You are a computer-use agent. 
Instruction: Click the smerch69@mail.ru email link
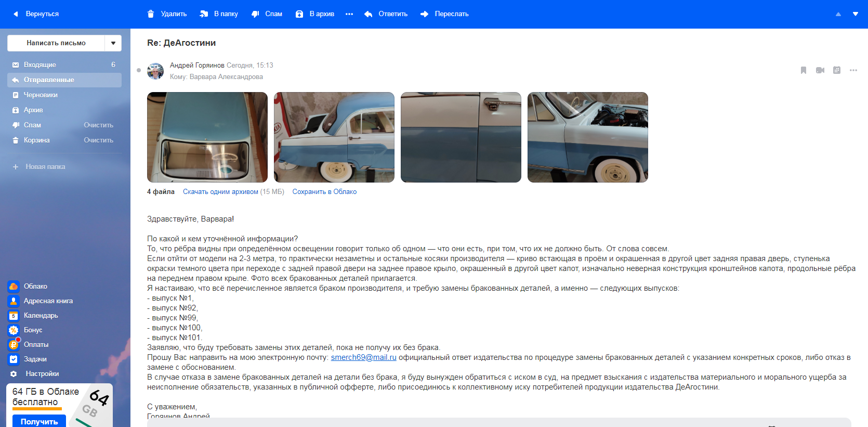(363, 357)
